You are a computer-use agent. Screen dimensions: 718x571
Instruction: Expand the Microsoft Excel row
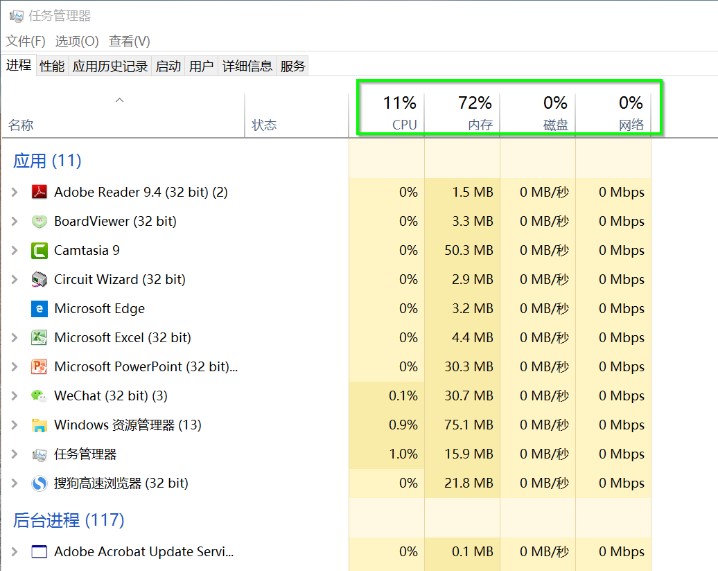click(x=14, y=337)
